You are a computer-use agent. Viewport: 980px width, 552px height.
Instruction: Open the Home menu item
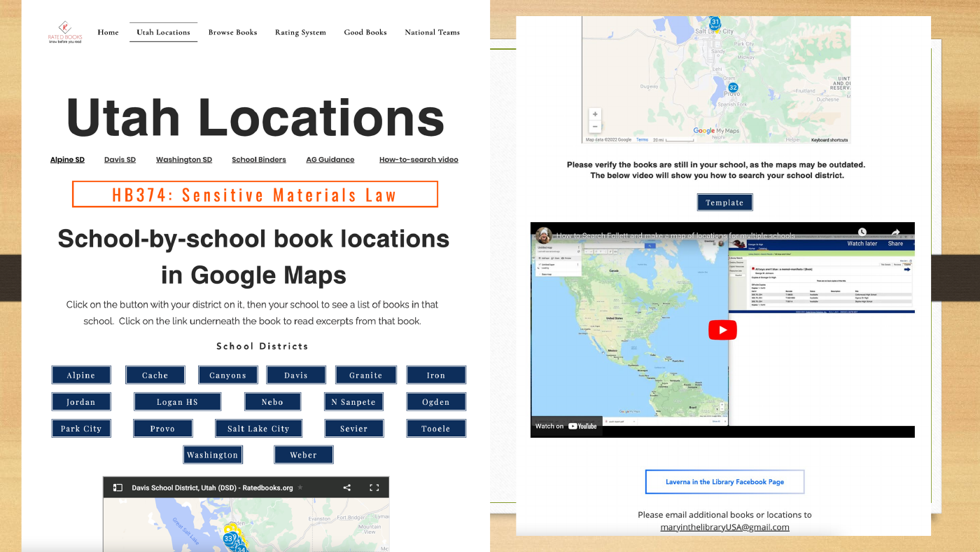108,32
